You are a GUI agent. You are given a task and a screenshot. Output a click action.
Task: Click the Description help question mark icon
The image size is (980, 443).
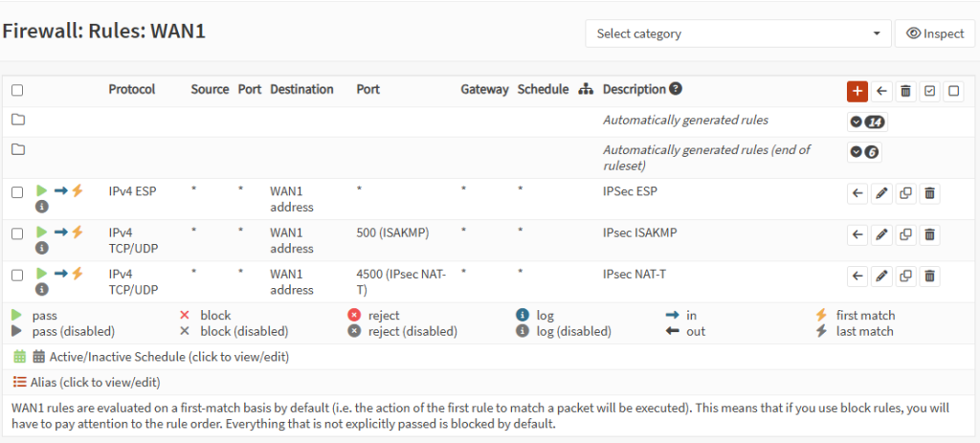pos(675,89)
